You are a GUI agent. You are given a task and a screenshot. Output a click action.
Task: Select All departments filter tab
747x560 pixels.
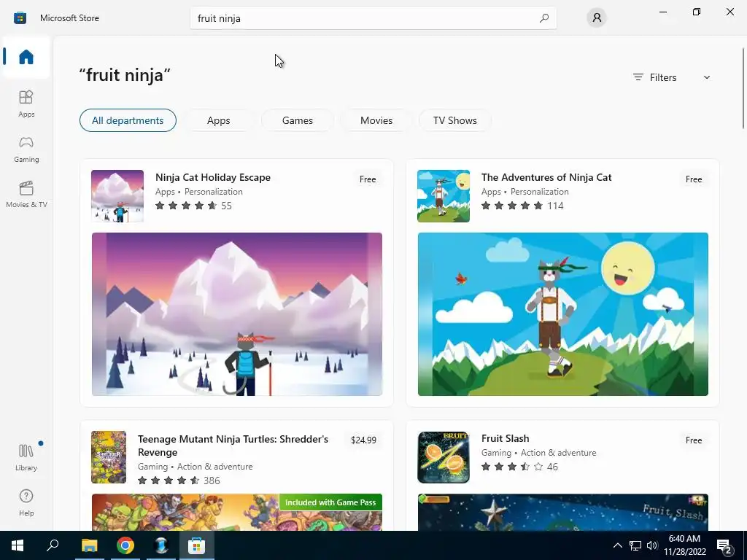coord(128,120)
